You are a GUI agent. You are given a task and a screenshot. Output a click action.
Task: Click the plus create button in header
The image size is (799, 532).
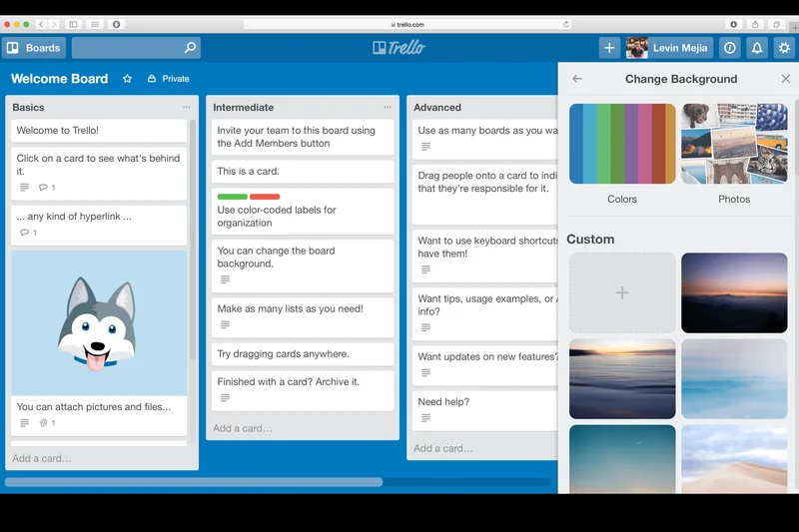(609, 48)
